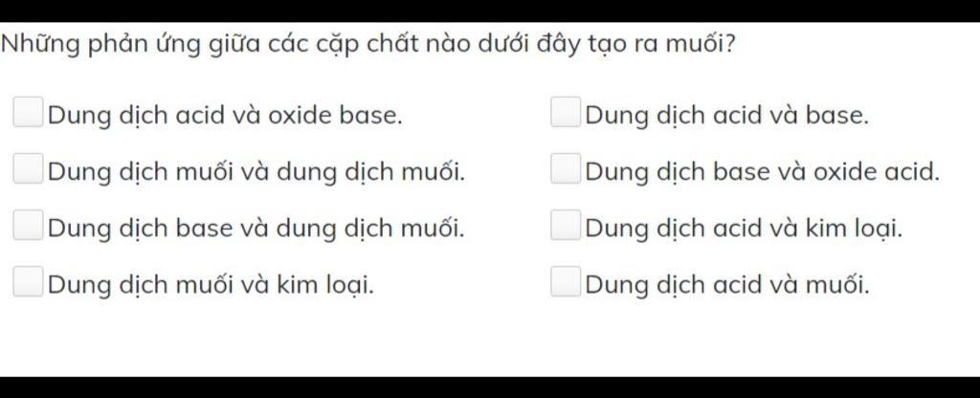Image resolution: width=980 pixels, height=398 pixels.
Task: Click the black bar above the question
Action: [490, 10]
